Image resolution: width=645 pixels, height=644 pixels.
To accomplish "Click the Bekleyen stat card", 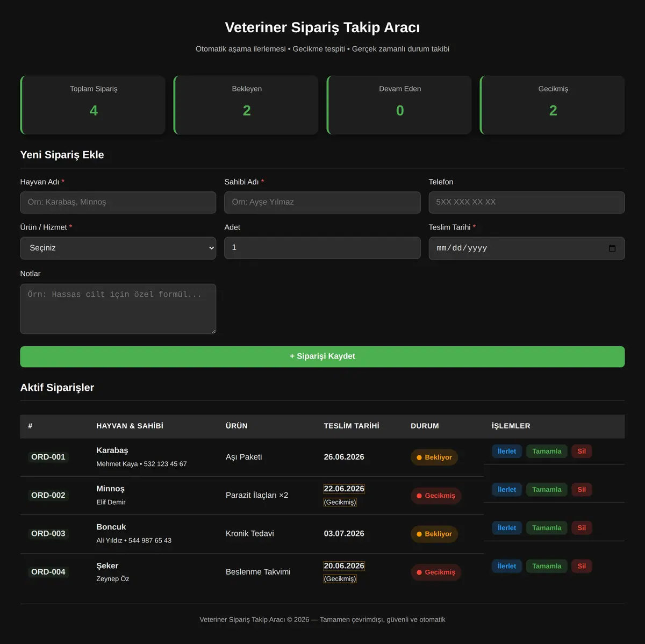I will 246,105.
